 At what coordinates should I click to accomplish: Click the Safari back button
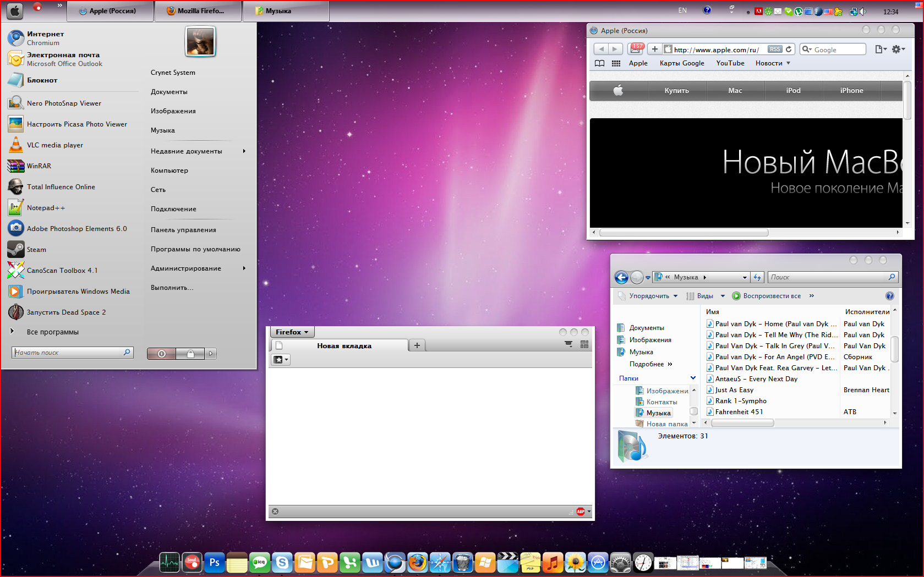602,50
